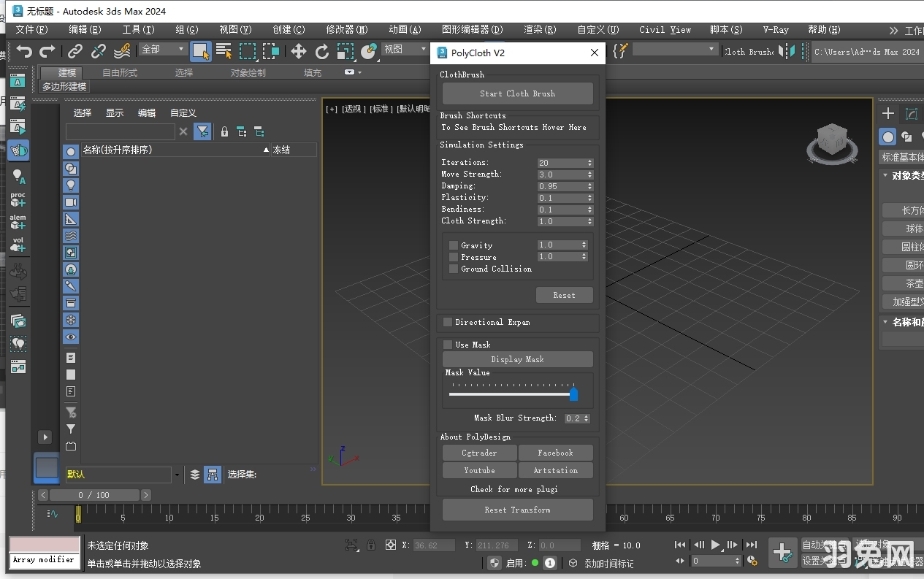Viewport: 924px width, 579px height.
Task: Select objects by name icon
Action: 225,52
